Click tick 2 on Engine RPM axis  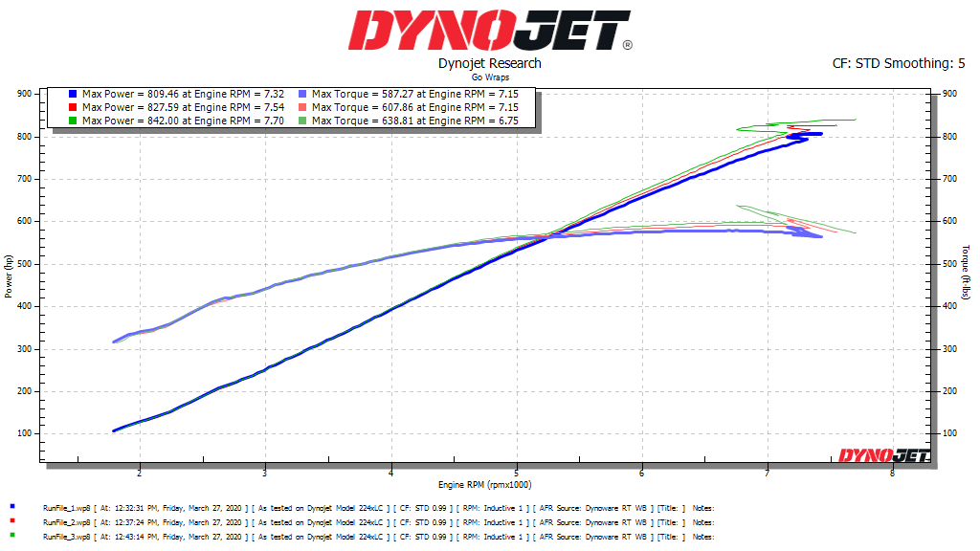pos(140,474)
